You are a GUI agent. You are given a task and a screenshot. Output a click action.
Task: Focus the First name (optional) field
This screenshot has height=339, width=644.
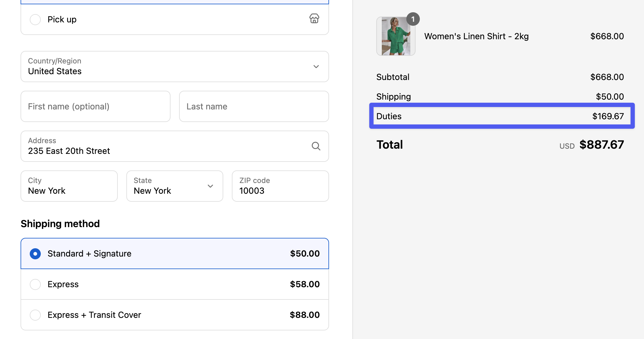[95, 106]
